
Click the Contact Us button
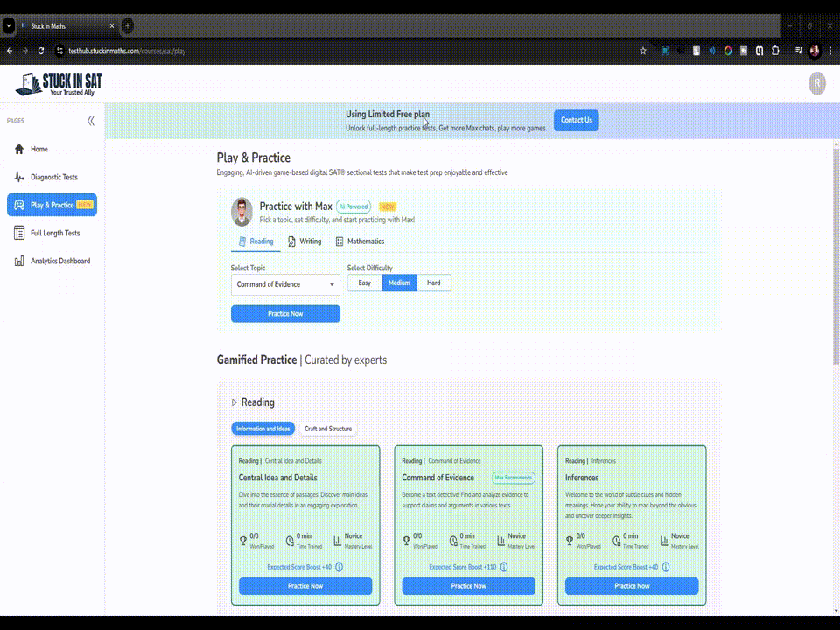(576, 120)
